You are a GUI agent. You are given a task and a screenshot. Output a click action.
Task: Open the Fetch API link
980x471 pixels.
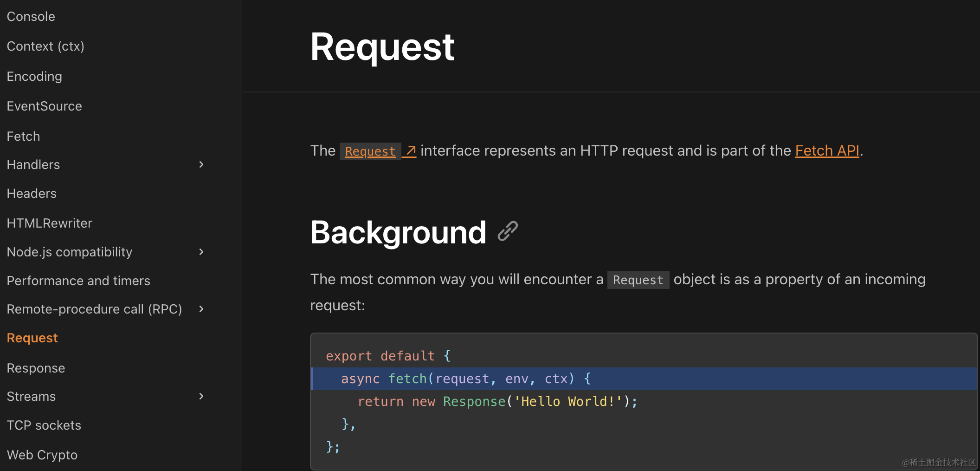click(827, 150)
